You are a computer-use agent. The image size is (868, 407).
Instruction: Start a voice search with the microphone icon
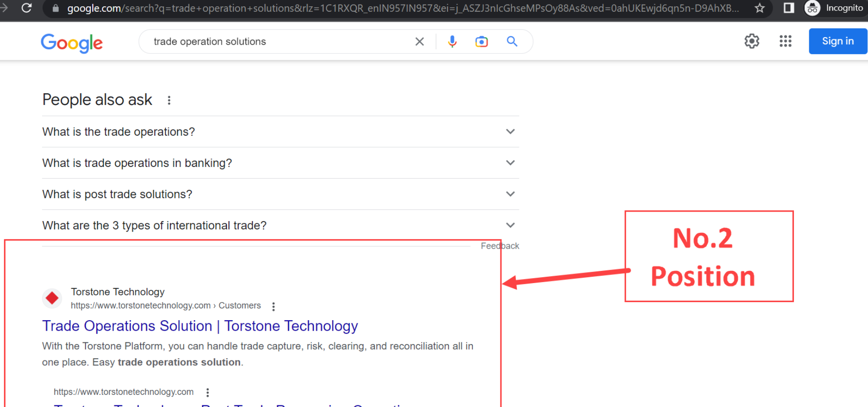coord(452,41)
